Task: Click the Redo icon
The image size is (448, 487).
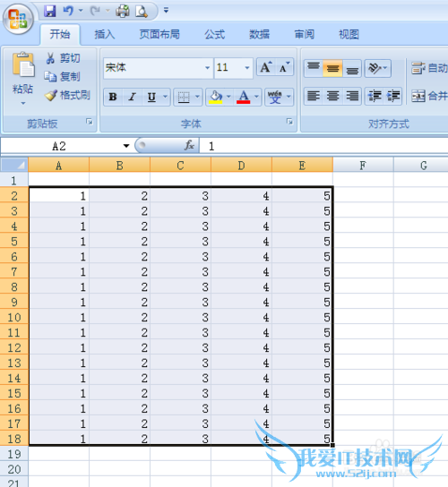Action: [95, 11]
